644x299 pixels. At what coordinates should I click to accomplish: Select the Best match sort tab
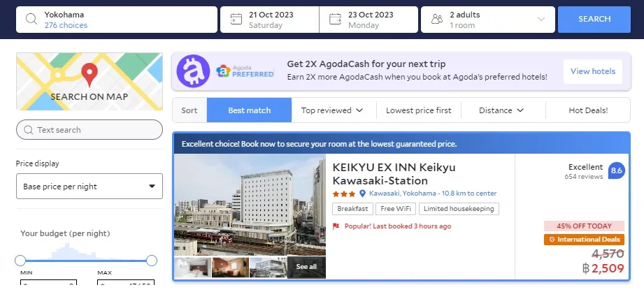[x=250, y=110]
